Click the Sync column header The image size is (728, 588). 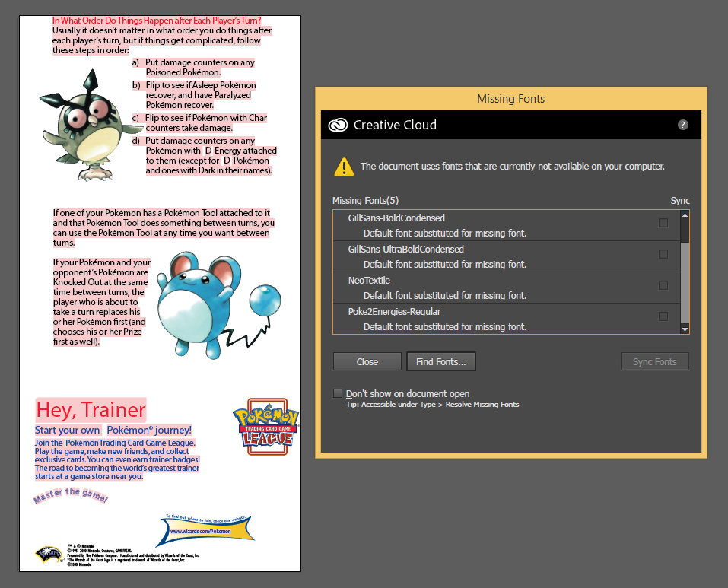(680, 201)
